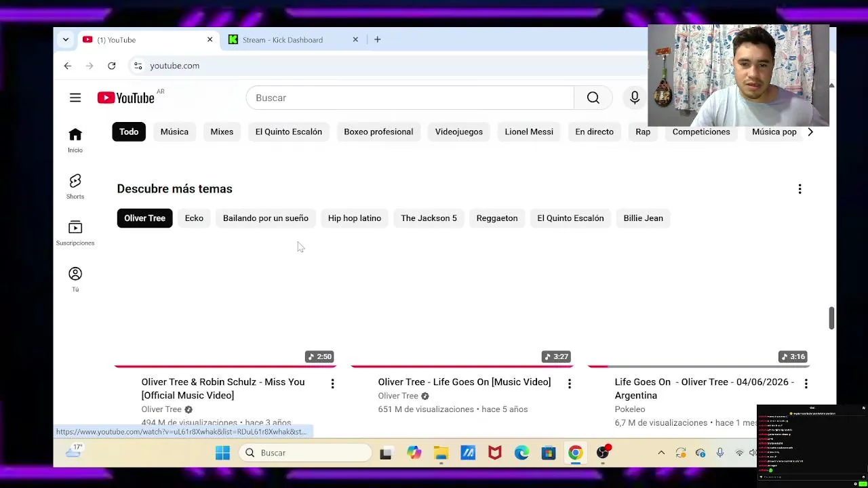
Task: Open Oliver Tree - Life Goes On video title
Action: pos(465,382)
